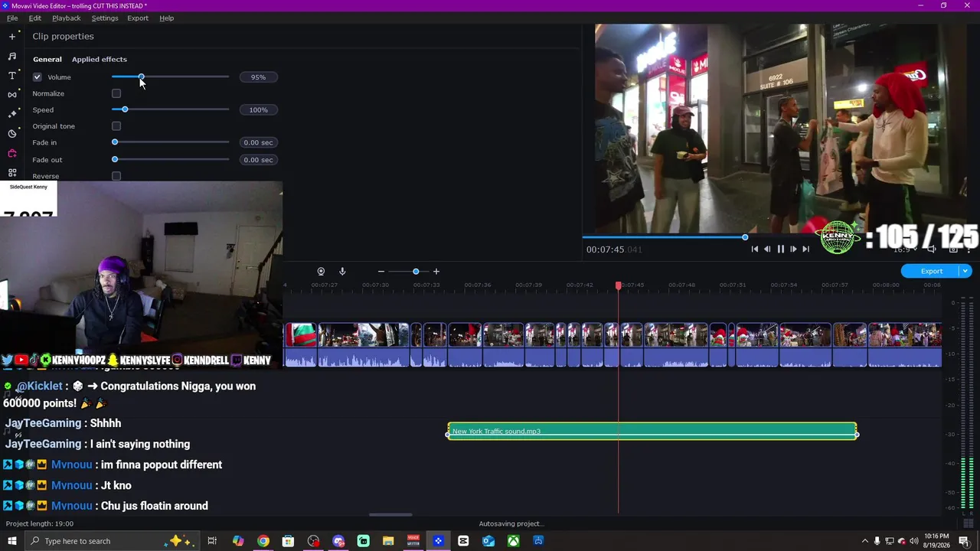Click the volume speaker tray icon
Image resolution: width=980 pixels, height=551 pixels.
[914, 541]
